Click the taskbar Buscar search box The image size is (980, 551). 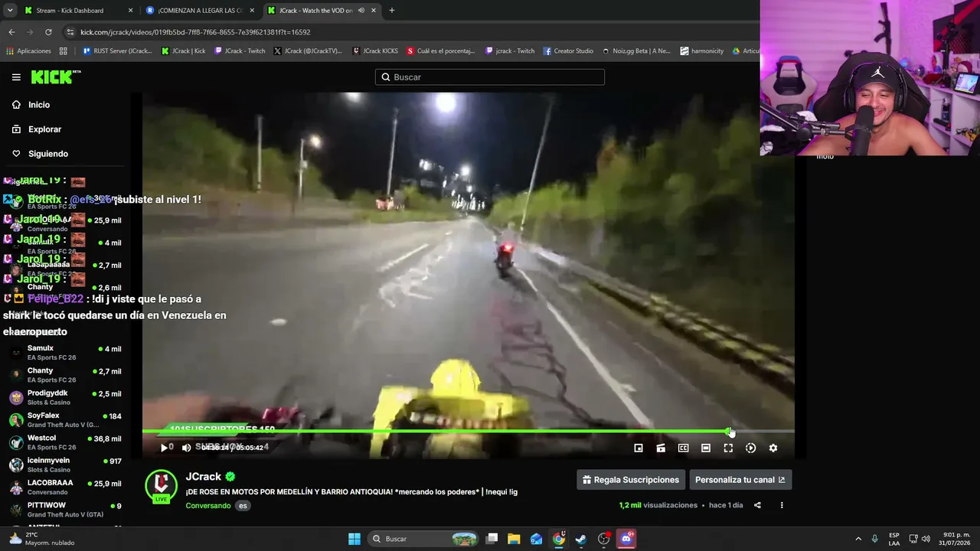point(423,539)
